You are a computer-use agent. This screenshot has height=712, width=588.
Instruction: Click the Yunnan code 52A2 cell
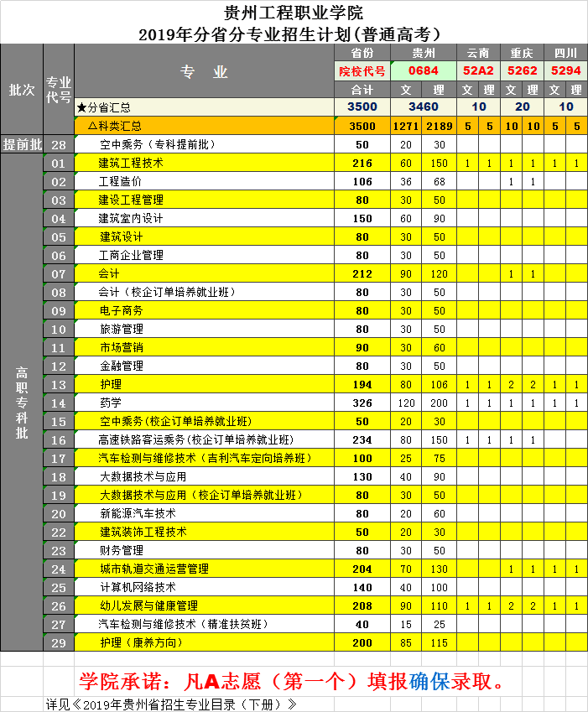[479, 71]
